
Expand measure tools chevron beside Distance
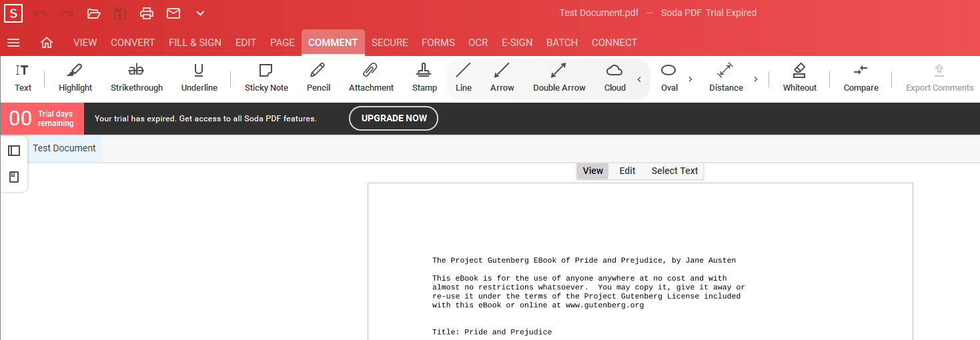(756, 79)
